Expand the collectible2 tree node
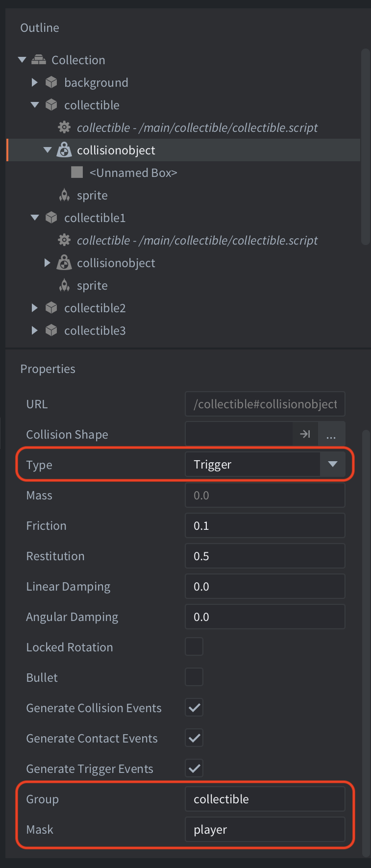 (34, 308)
